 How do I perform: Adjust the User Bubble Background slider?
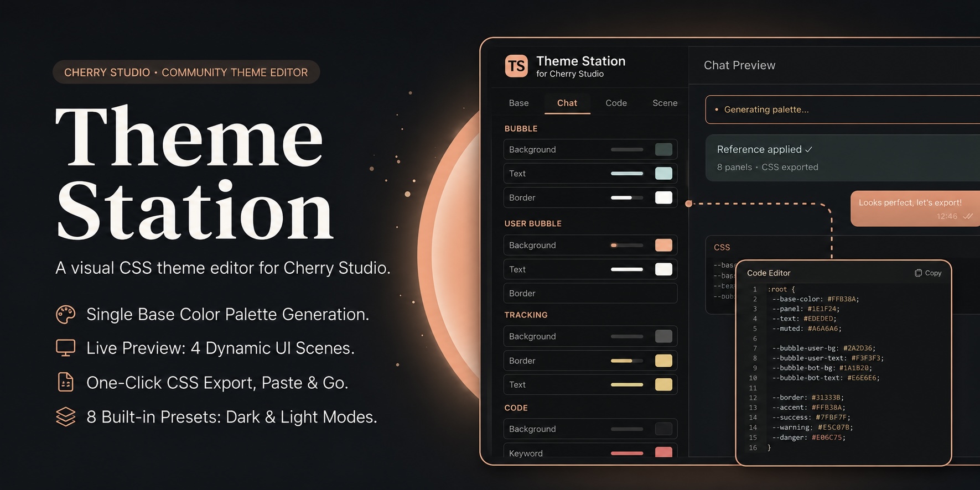click(627, 245)
